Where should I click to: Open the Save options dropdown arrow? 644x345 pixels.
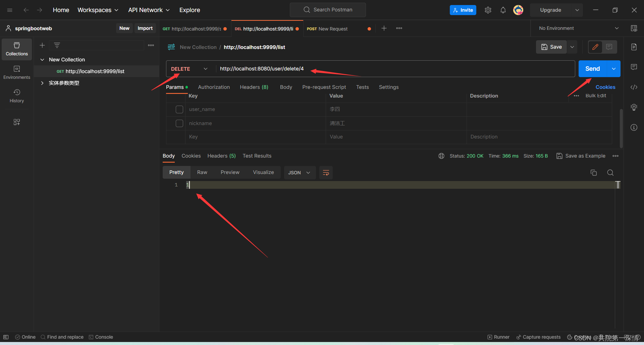click(x=572, y=47)
